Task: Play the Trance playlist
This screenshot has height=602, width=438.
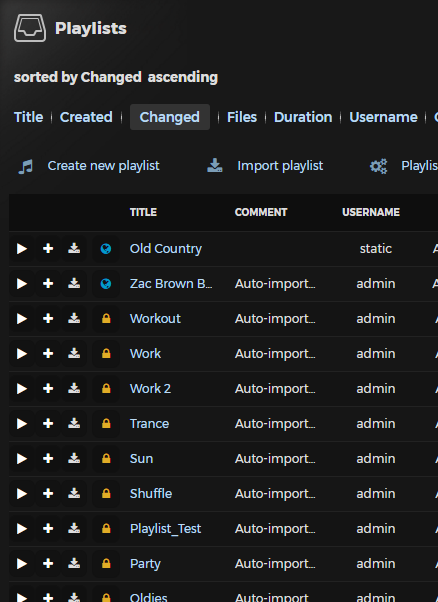Action: [22, 423]
